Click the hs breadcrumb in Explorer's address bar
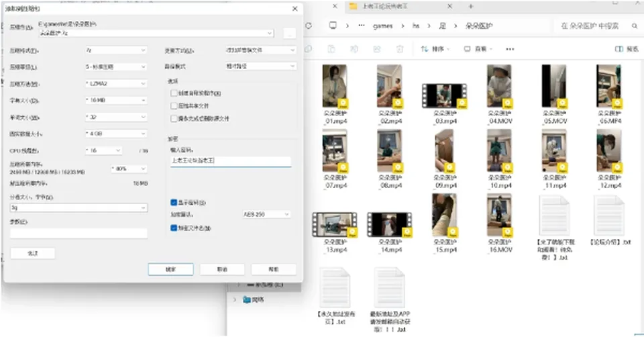The height and width of the screenshot is (337, 644). click(416, 26)
